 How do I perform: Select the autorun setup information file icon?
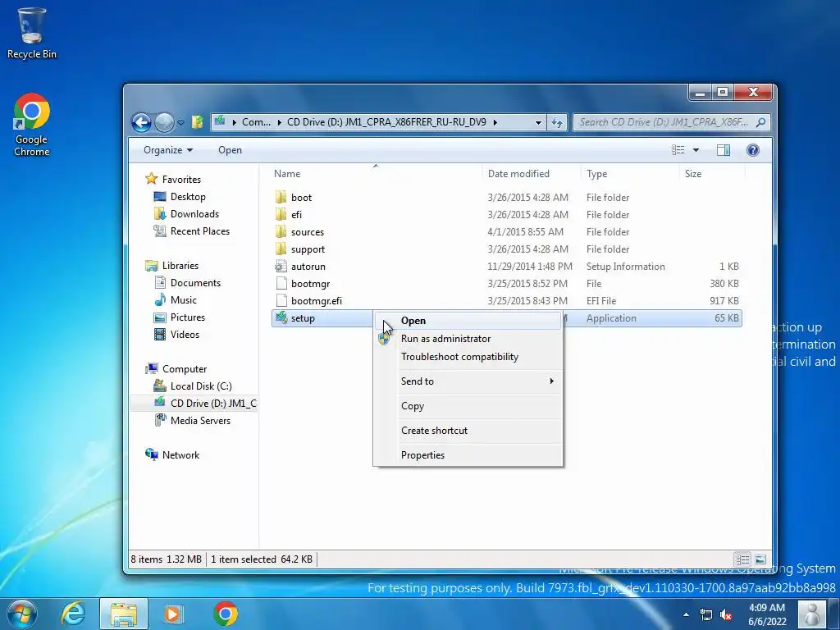click(281, 267)
